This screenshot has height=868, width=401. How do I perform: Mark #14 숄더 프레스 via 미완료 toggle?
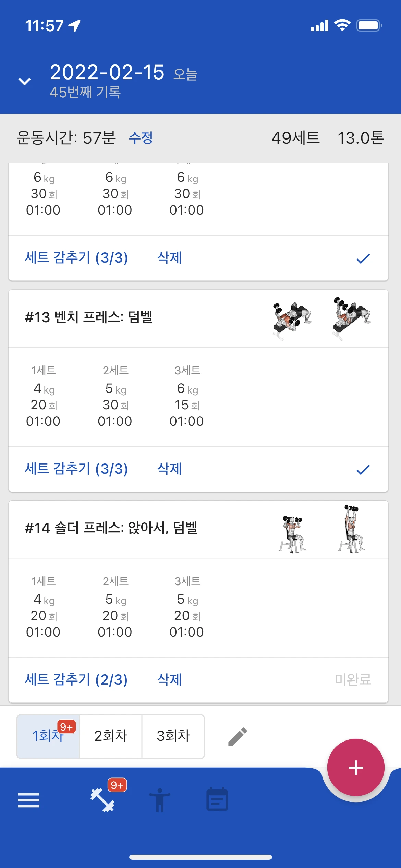point(353,679)
